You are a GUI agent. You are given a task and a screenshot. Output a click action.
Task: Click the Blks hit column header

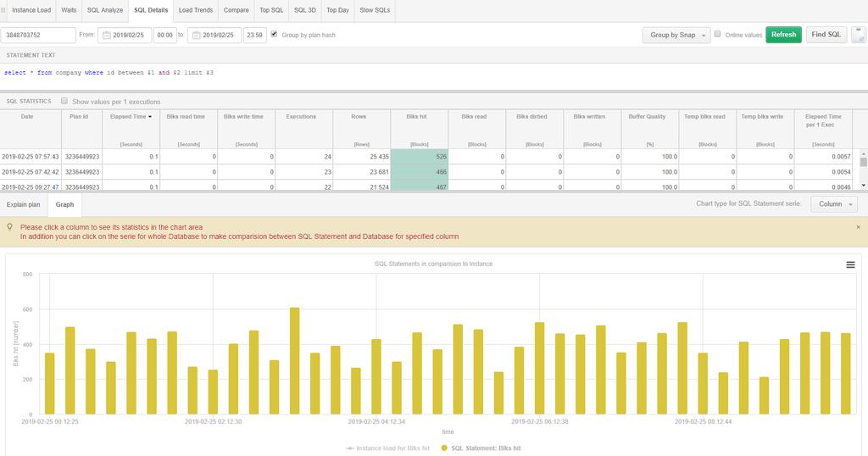coord(419,130)
